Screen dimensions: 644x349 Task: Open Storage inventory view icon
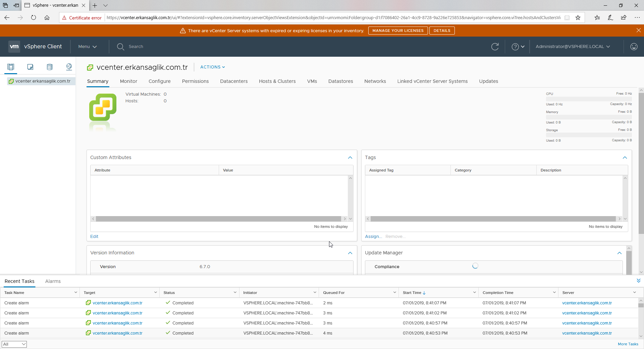50,67
